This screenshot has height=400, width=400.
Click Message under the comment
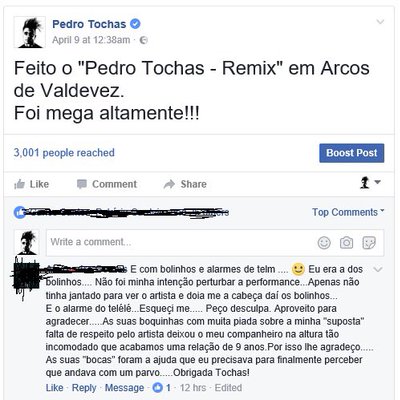124,388
